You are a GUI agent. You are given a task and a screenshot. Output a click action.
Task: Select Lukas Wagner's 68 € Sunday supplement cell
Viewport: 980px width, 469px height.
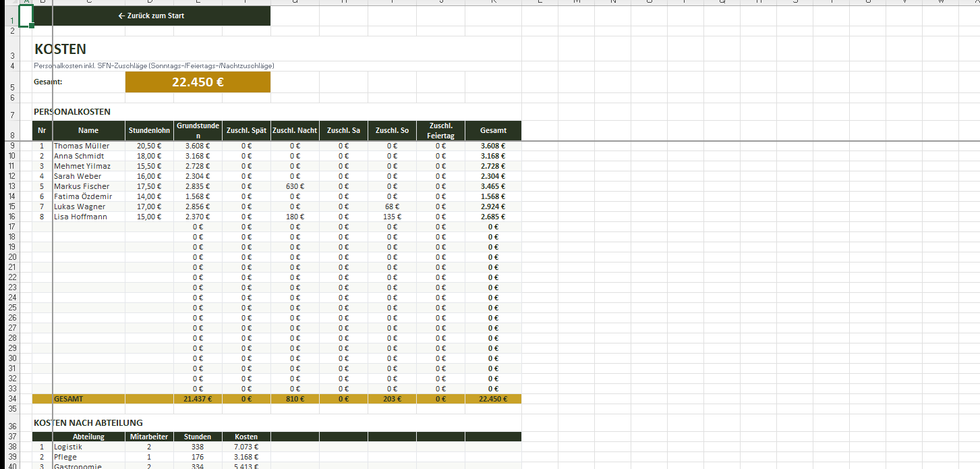tap(392, 206)
